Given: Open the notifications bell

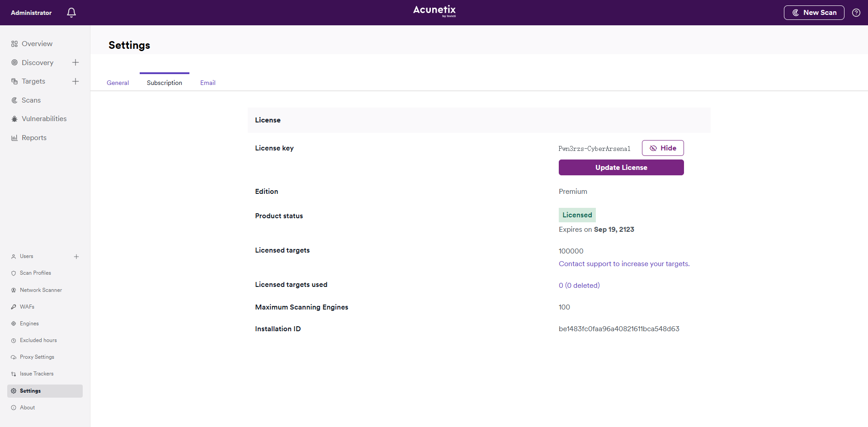Looking at the screenshot, I should coord(71,13).
